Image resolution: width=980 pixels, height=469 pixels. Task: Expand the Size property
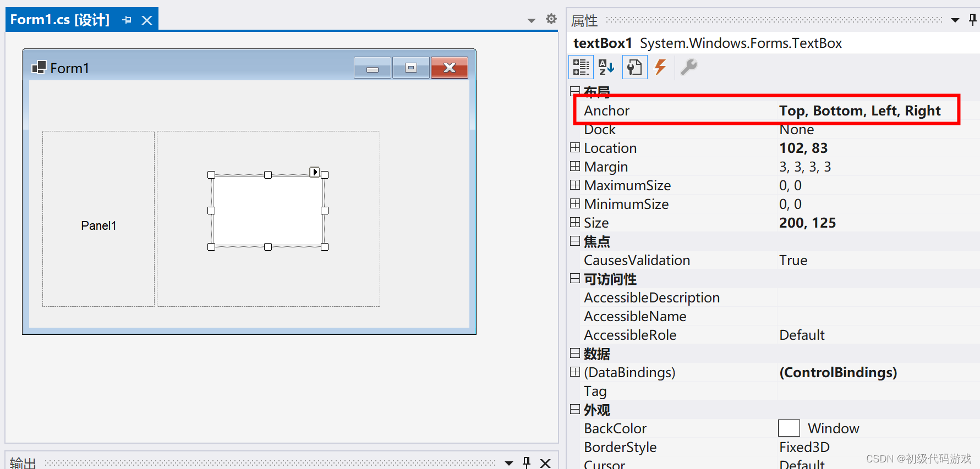575,222
